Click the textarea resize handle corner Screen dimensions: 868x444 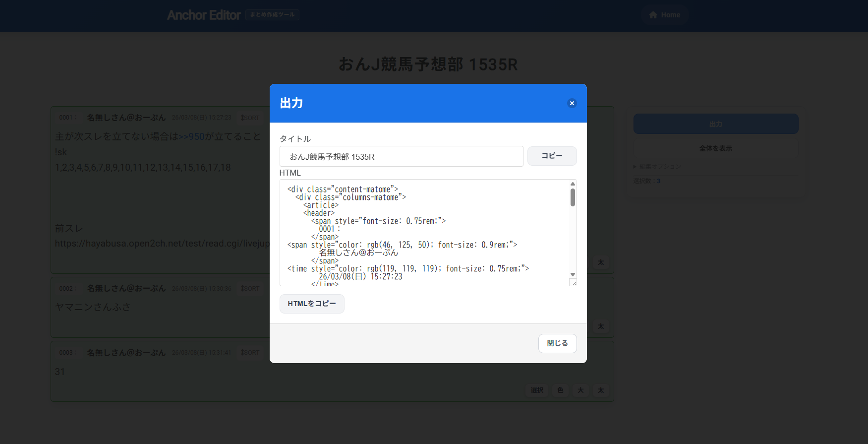[x=574, y=283]
